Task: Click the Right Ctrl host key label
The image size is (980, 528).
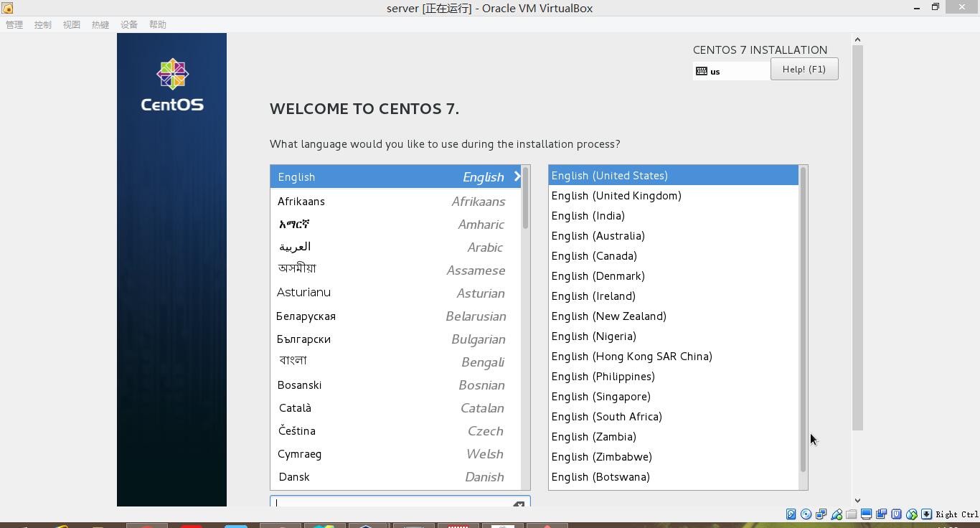Action: [957, 514]
